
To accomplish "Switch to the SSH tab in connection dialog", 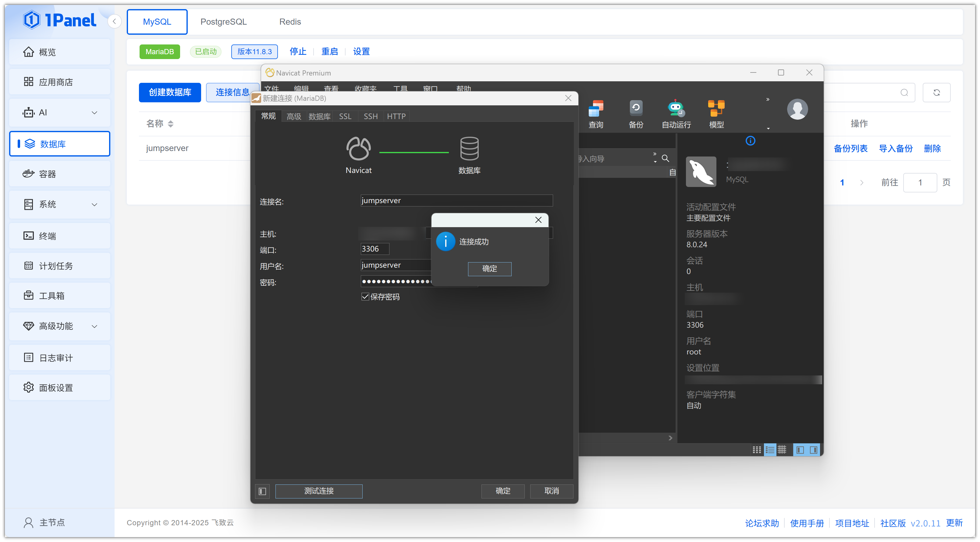I will 370,116.
